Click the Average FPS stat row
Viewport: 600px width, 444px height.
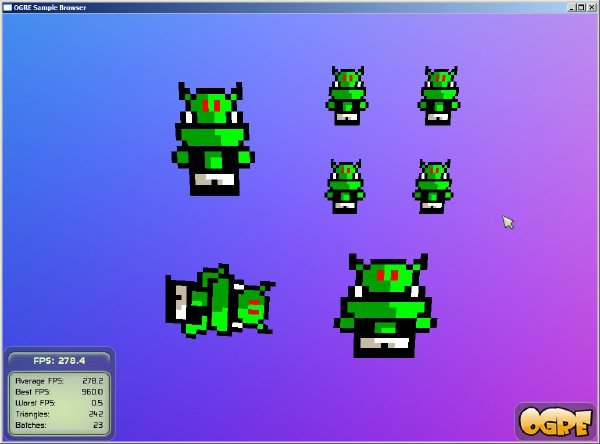59,381
